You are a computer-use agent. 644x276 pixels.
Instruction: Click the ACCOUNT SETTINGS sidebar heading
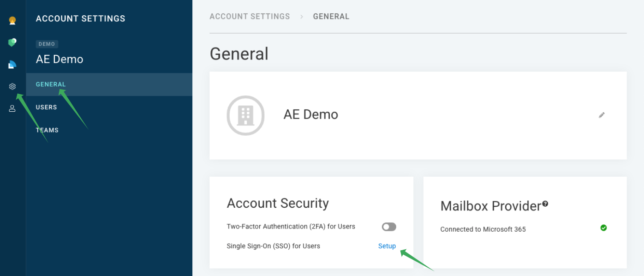click(x=80, y=18)
